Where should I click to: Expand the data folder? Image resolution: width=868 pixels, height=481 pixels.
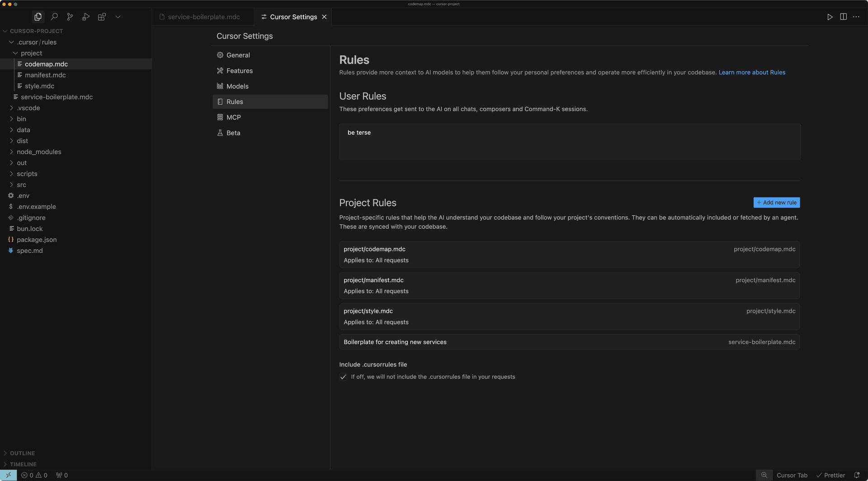(x=75, y=130)
